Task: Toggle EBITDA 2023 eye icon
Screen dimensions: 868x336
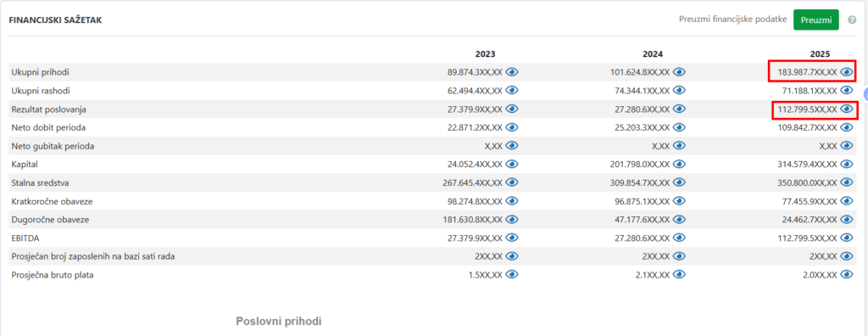Action: (512, 238)
